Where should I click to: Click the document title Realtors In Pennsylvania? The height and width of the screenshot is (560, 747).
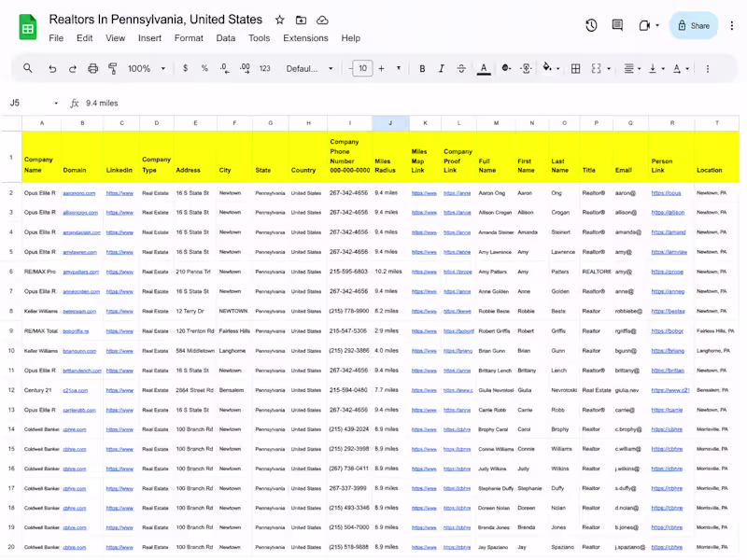(156, 20)
